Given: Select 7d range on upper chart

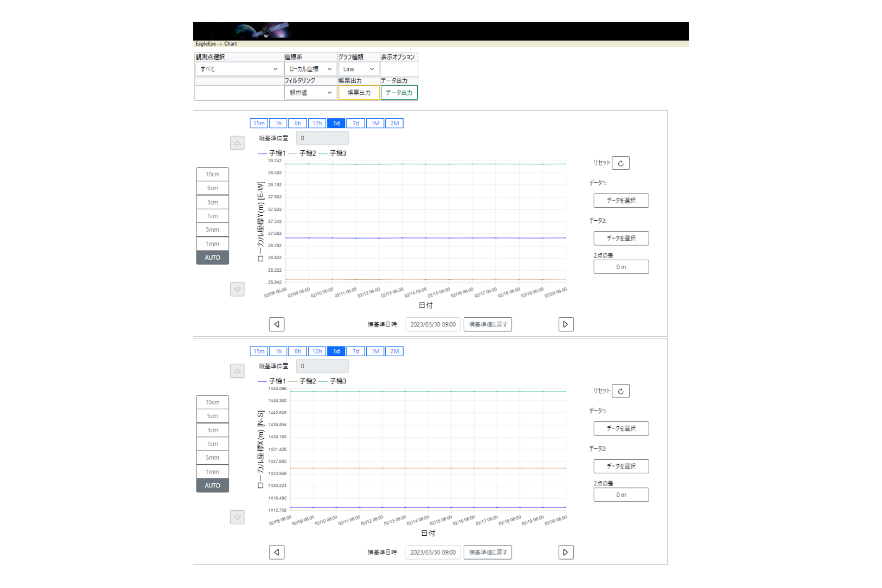Looking at the screenshot, I should pos(356,123).
